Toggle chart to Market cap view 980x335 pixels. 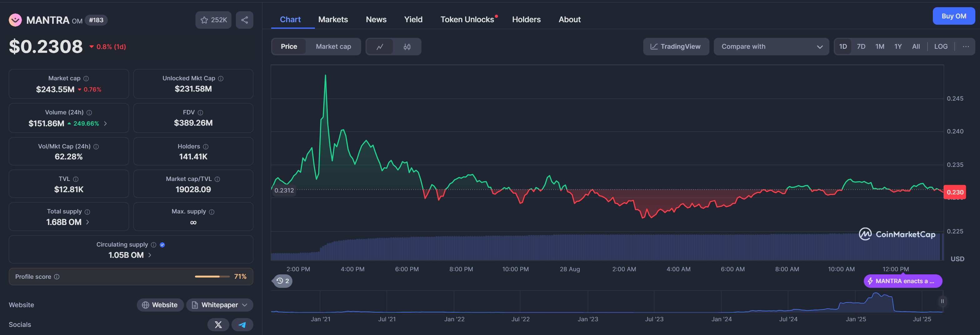pos(333,47)
